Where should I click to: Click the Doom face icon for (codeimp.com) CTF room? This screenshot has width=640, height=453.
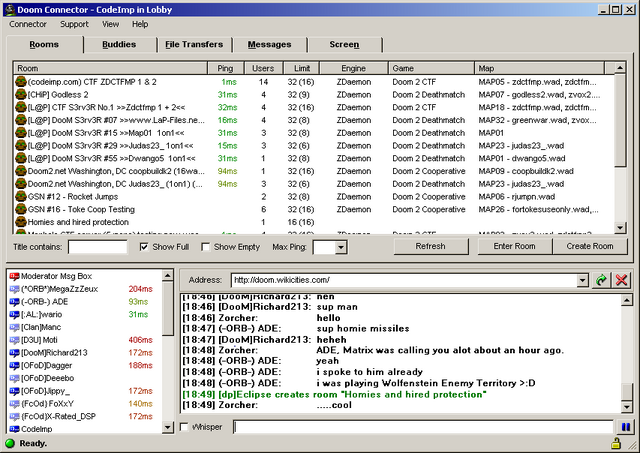click(x=21, y=82)
